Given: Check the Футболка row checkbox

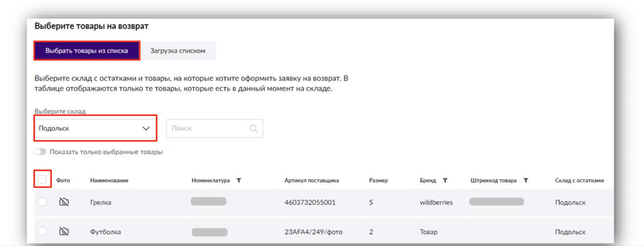Looking at the screenshot, I should click(x=42, y=231).
